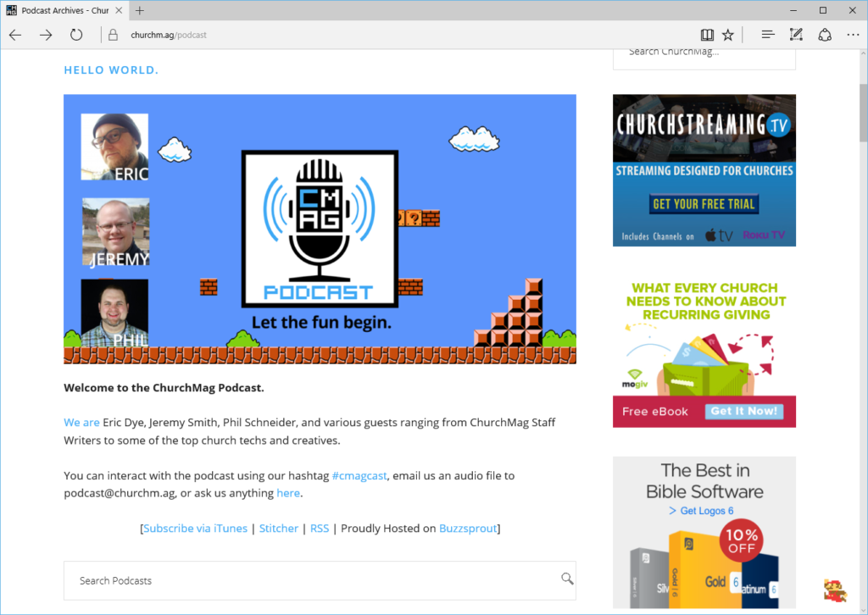Open Subscribe via iTunes link
868x615 pixels.
click(196, 528)
